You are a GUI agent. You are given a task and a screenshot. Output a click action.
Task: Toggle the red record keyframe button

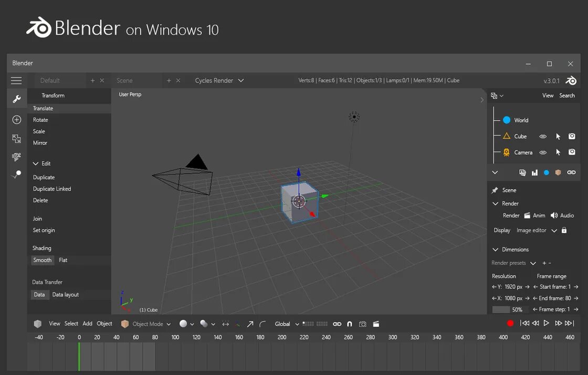coord(510,323)
